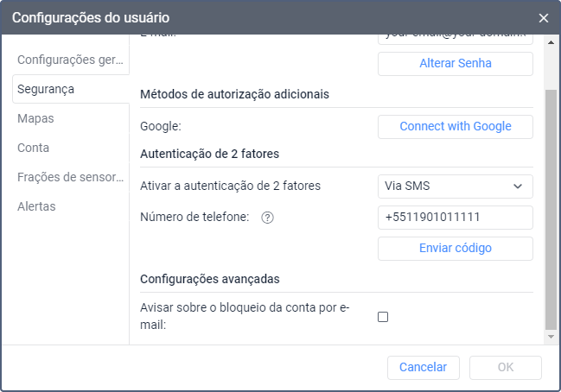
Task: Enable account lock e-mail notification checkbox
Action: [383, 317]
